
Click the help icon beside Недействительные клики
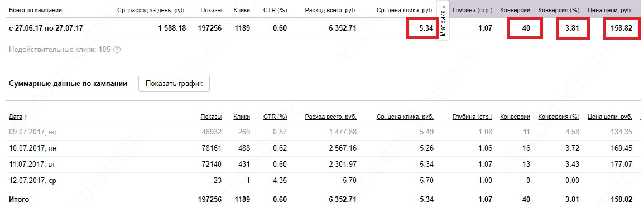tap(117, 50)
